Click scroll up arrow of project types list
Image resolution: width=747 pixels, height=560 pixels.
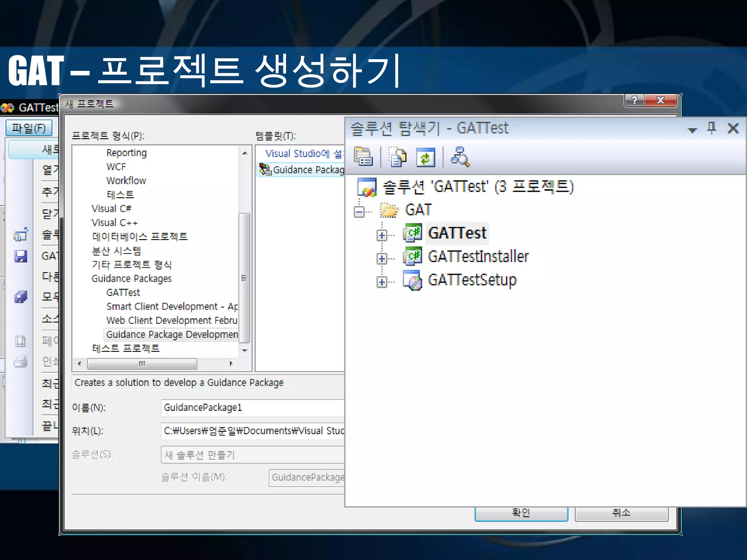(245, 153)
